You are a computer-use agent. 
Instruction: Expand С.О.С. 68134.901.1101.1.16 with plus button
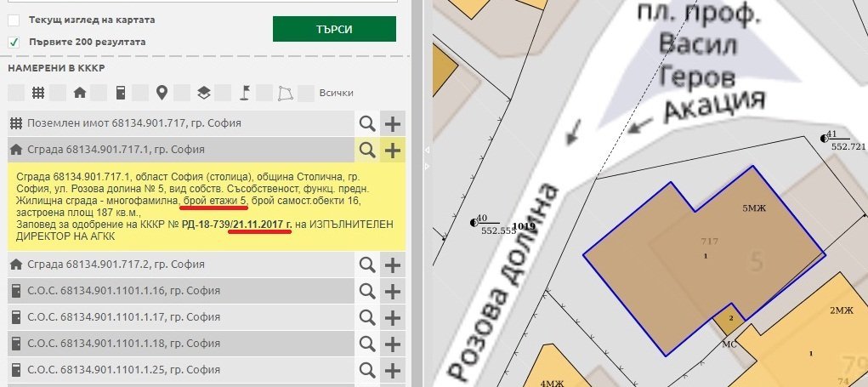click(392, 291)
